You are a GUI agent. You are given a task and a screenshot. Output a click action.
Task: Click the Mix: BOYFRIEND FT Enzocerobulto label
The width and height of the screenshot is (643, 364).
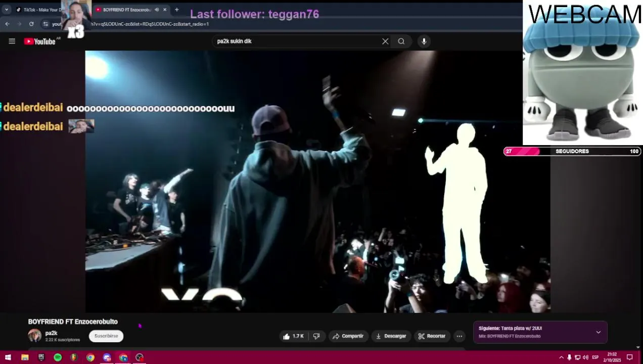pos(510,336)
